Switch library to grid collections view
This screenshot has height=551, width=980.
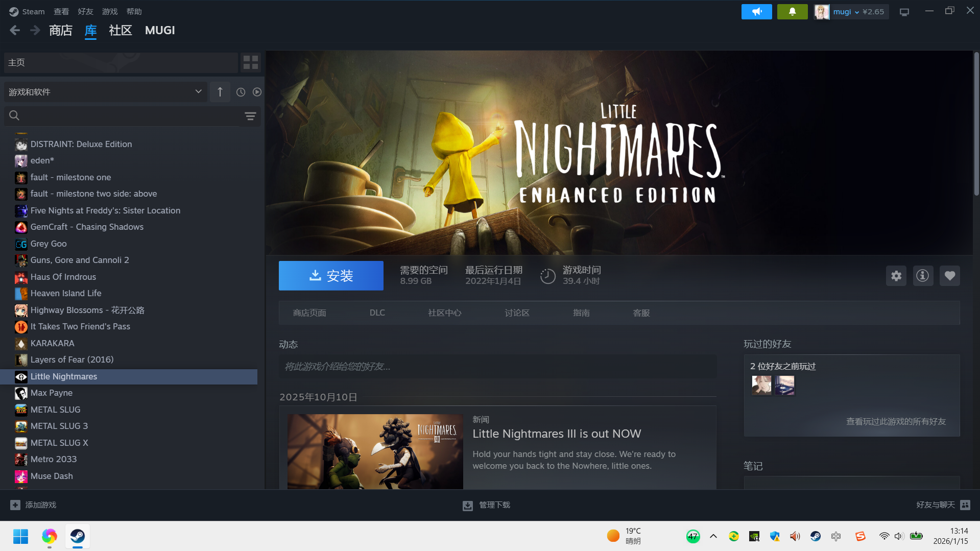click(251, 62)
